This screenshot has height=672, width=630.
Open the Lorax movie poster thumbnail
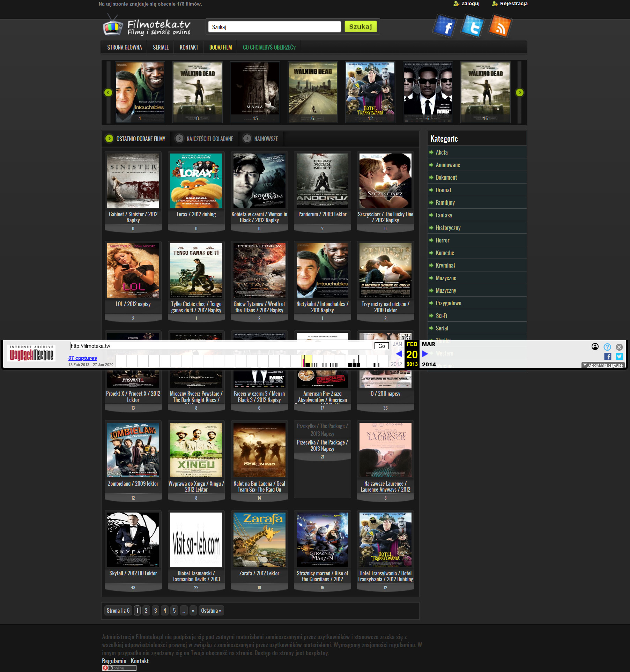(x=196, y=181)
